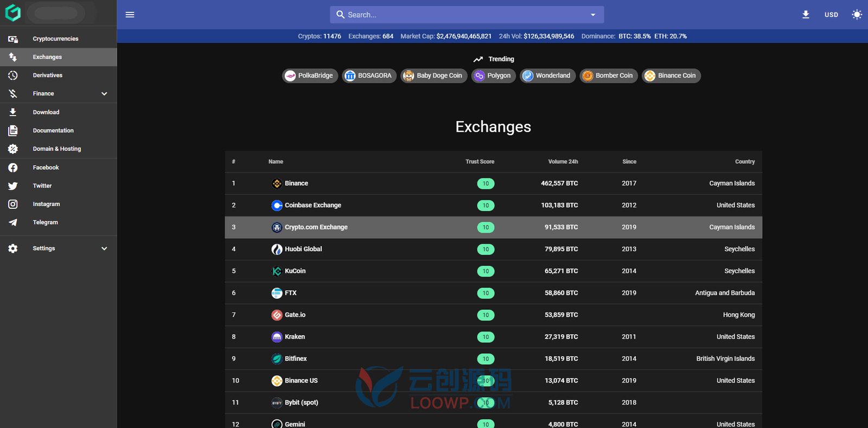Expand the search box dropdown arrow
The width and height of the screenshot is (868, 428).
pos(593,15)
